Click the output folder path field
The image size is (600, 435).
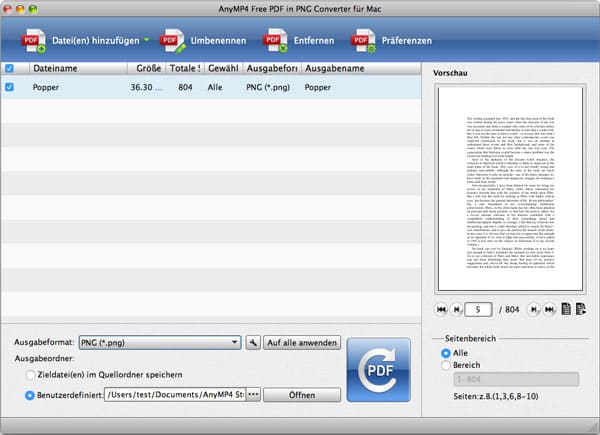(x=175, y=395)
